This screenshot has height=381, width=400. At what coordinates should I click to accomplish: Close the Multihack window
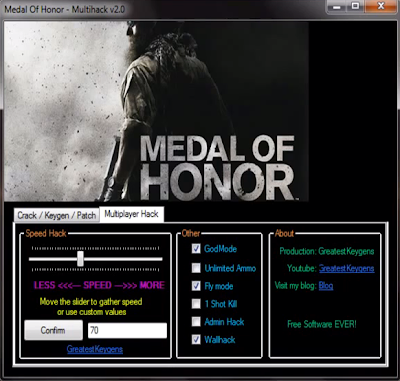pyautogui.click(x=381, y=7)
